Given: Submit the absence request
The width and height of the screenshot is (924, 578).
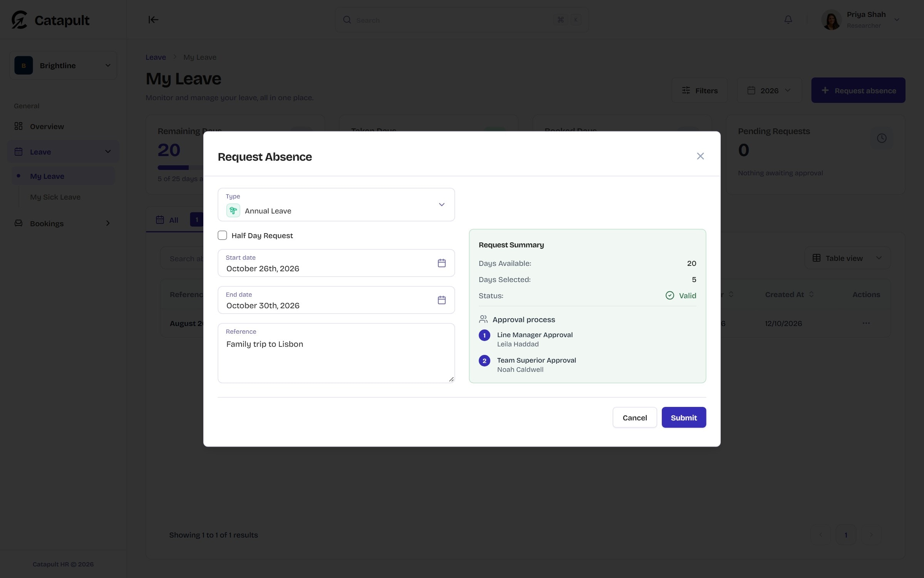Looking at the screenshot, I should click(684, 417).
